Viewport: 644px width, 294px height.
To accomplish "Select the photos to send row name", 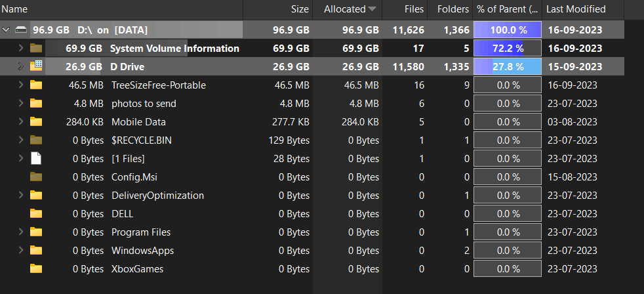I will click(144, 104).
